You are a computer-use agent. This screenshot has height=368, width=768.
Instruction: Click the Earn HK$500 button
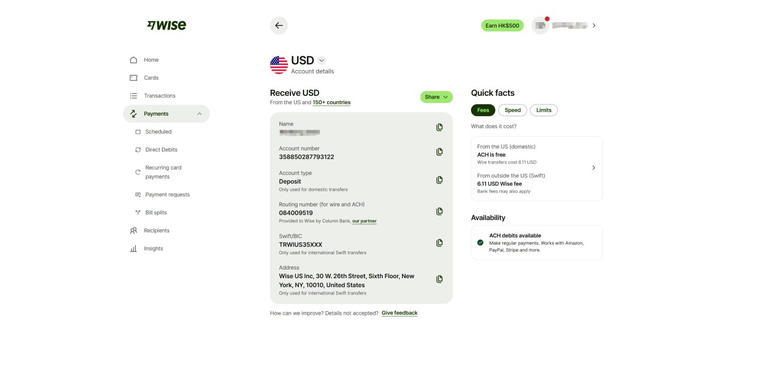pyautogui.click(x=502, y=25)
